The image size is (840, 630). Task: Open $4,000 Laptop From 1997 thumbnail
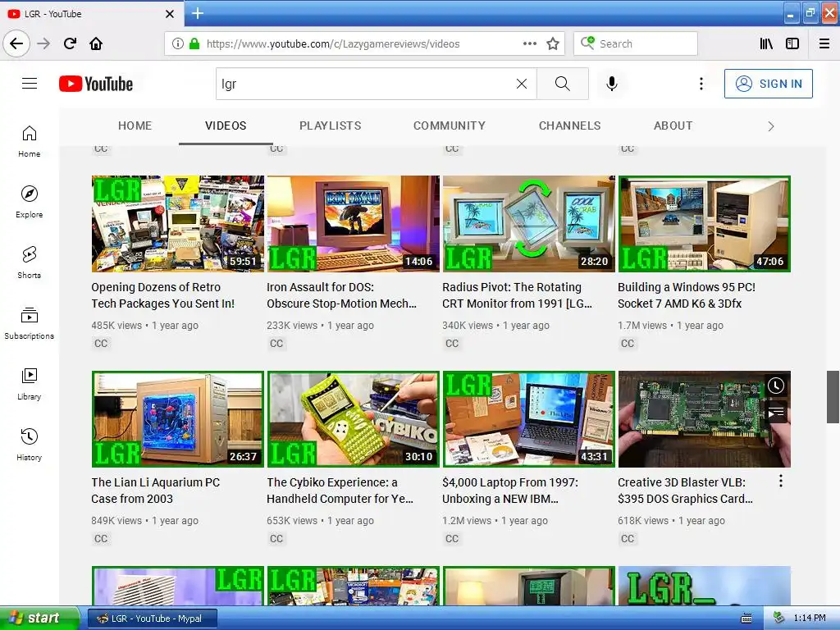pyautogui.click(x=529, y=419)
